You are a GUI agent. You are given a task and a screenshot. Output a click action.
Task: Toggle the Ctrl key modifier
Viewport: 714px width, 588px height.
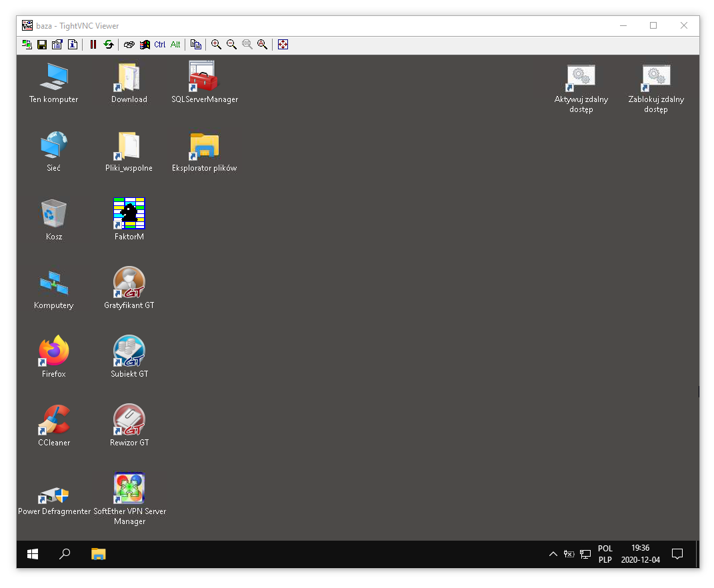pos(160,45)
